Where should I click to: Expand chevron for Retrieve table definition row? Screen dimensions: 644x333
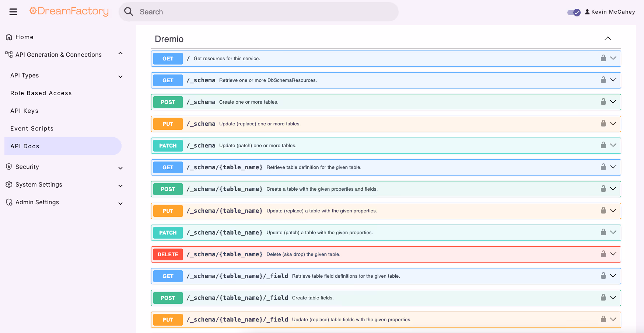[613, 167]
